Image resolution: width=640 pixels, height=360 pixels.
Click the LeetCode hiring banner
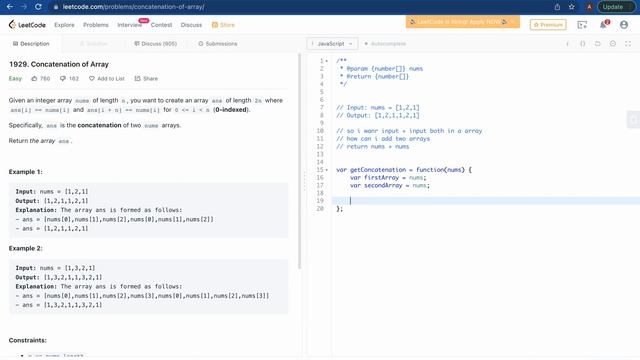[462, 22]
